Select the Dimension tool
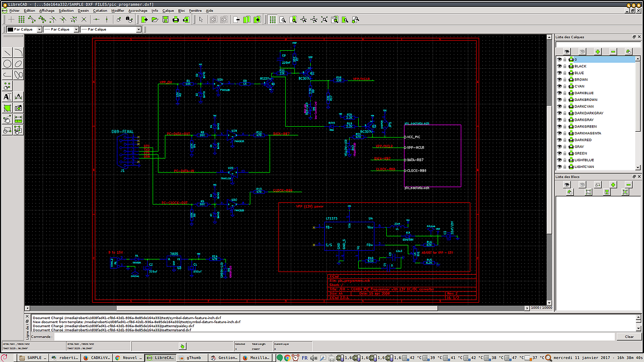The width and height of the screenshot is (644, 362). coord(18,96)
